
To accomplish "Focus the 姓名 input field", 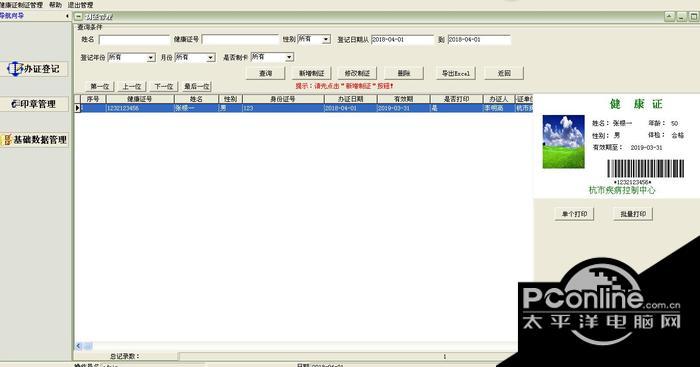I will pyautogui.click(x=134, y=40).
